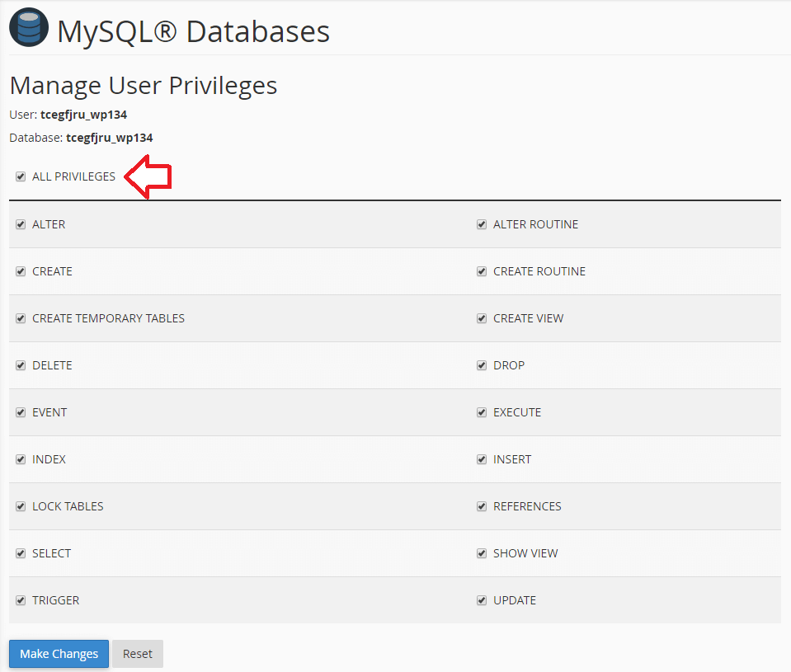The height and width of the screenshot is (672, 791).
Task: Uncheck the TRIGGER privilege checkbox
Action: tap(21, 600)
